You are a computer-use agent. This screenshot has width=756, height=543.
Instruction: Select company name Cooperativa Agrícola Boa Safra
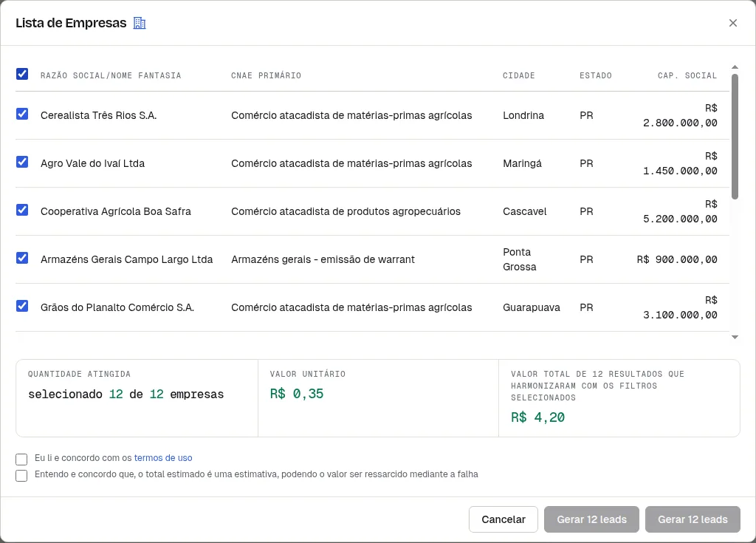[x=116, y=211]
